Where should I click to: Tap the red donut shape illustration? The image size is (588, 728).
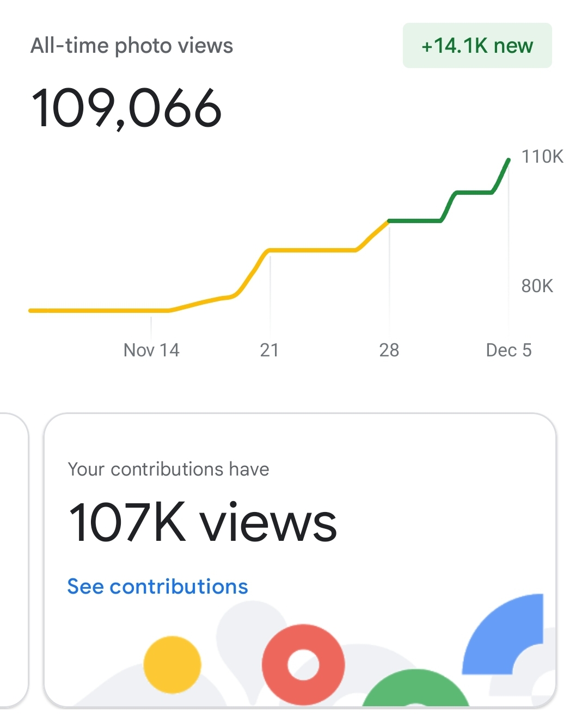click(x=303, y=665)
